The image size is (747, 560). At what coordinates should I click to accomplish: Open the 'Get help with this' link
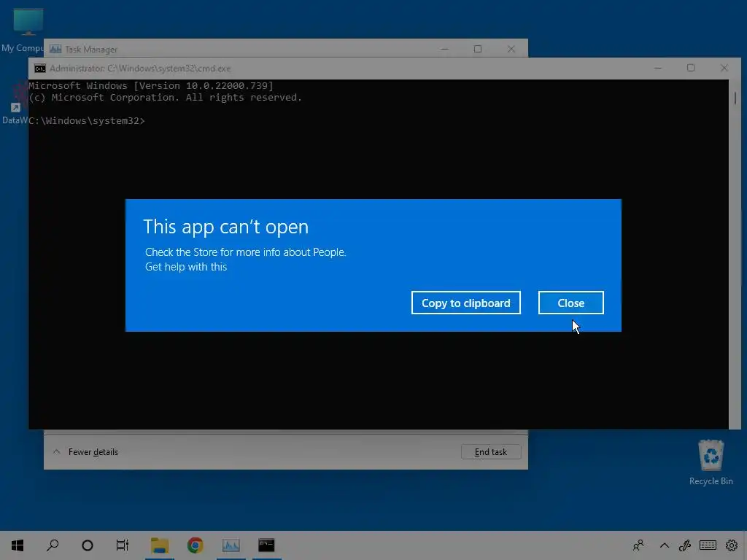(186, 267)
